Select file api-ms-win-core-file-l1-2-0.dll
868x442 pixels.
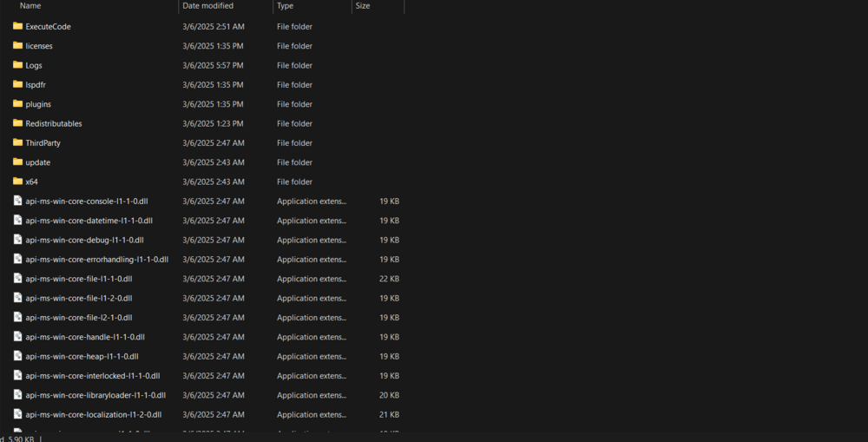tap(79, 298)
